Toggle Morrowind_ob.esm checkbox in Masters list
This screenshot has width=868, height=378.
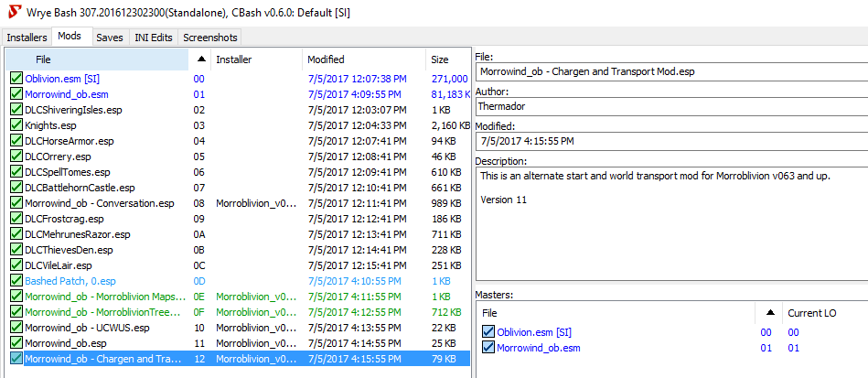pos(488,348)
